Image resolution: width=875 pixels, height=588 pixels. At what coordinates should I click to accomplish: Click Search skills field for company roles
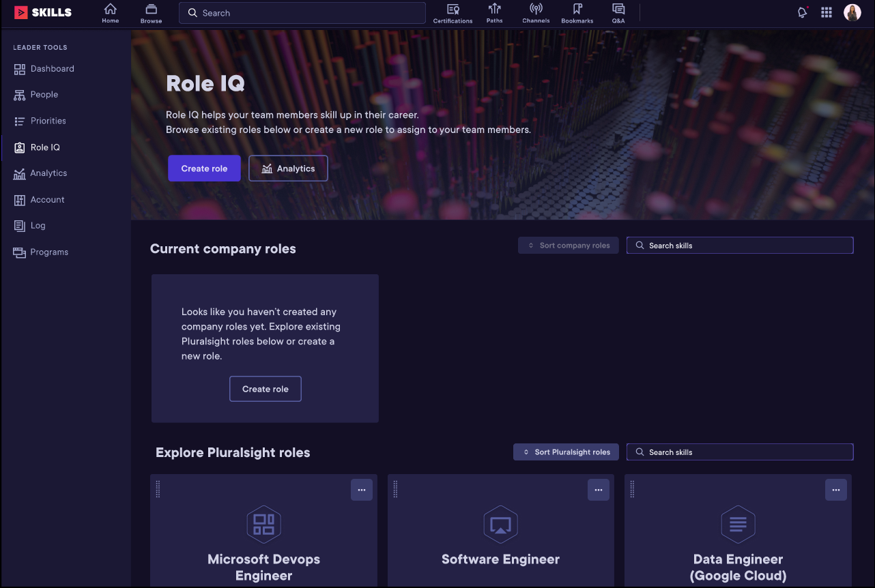(740, 246)
